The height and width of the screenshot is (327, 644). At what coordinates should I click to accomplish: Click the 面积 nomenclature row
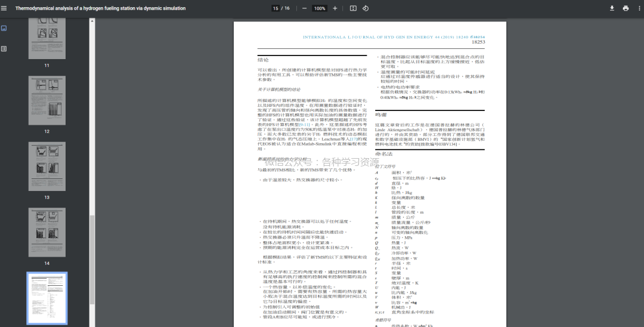click(x=394, y=172)
